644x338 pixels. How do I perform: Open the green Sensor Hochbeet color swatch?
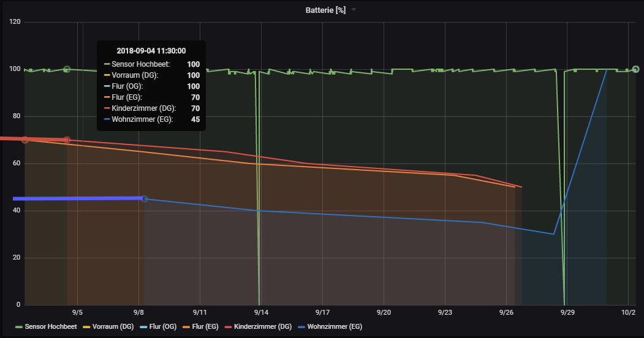(x=19, y=327)
